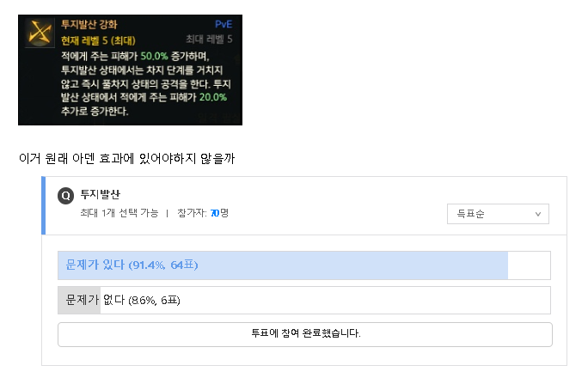This screenshot has width=588, height=390.
Task: Click the blue 91.4% progress bar
Action: click(283, 265)
